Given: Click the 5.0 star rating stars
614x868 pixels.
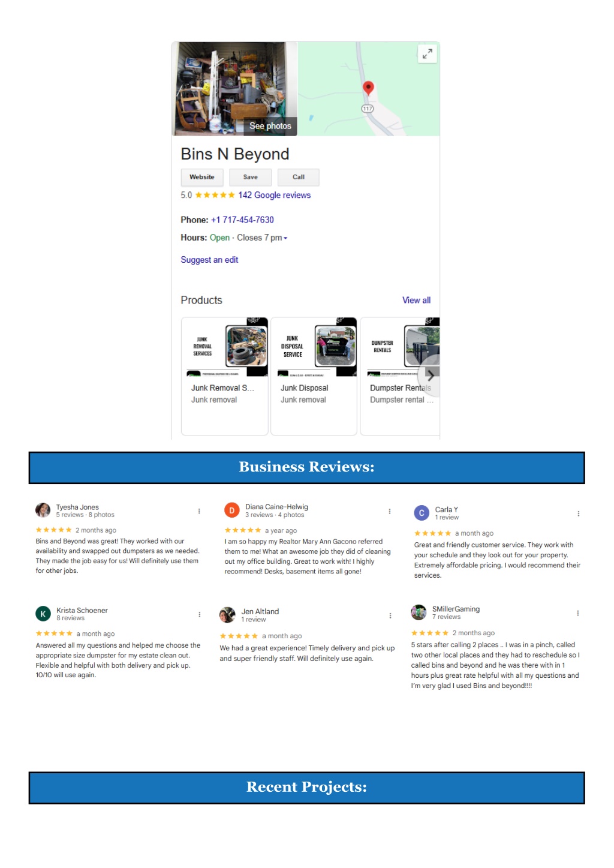Looking at the screenshot, I should pos(215,195).
